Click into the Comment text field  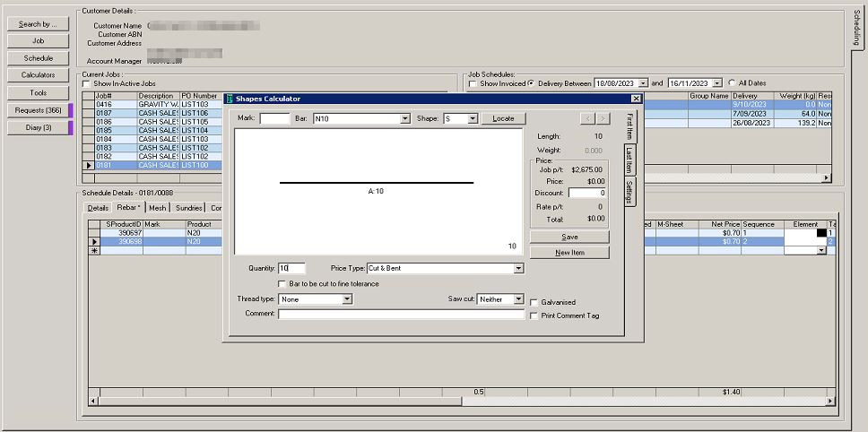tap(401, 315)
